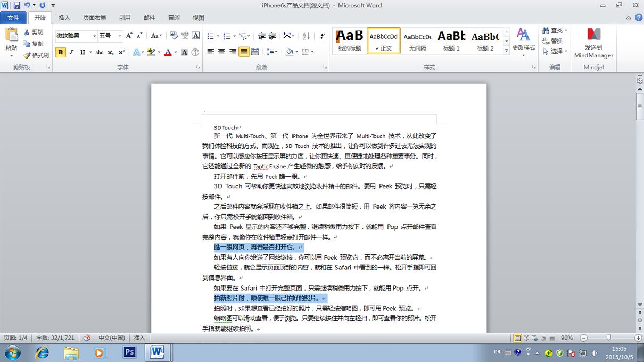Toggle Italic formatting
The image size is (644, 362).
(x=72, y=52)
